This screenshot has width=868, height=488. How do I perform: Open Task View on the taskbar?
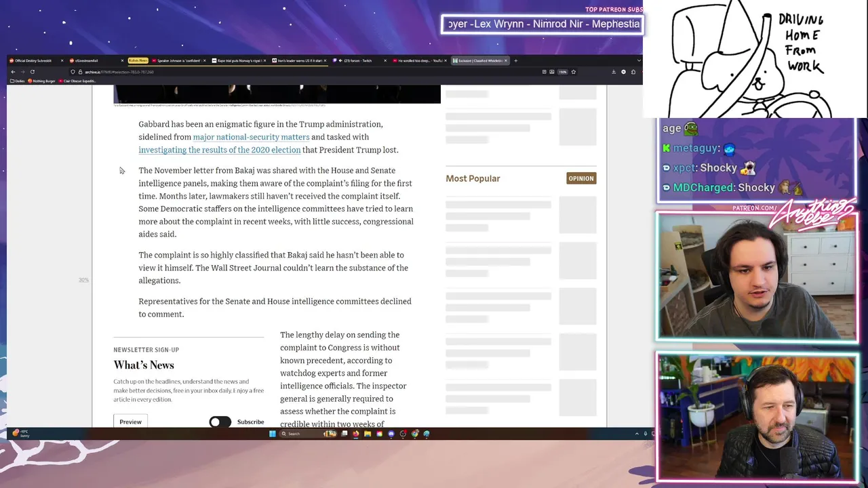pyautogui.click(x=344, y=434)
